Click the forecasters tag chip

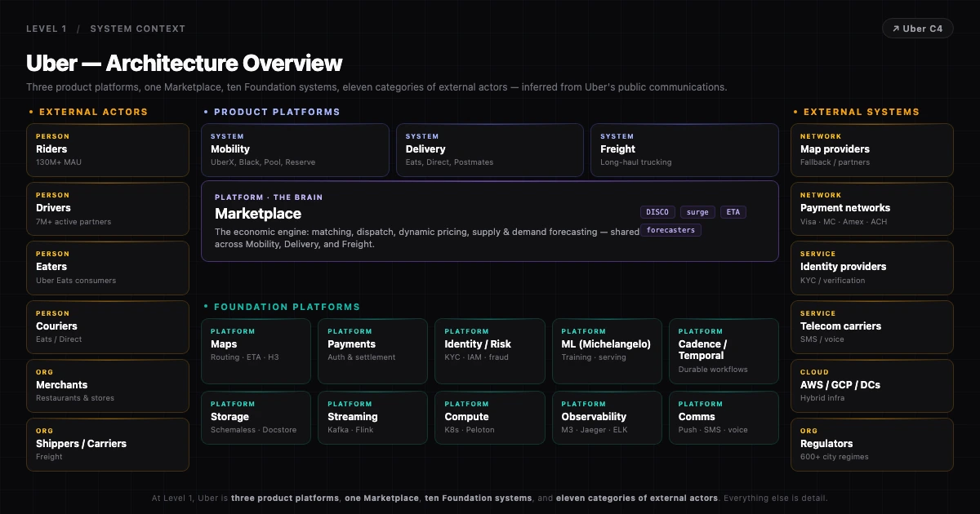tap(670, 230)
